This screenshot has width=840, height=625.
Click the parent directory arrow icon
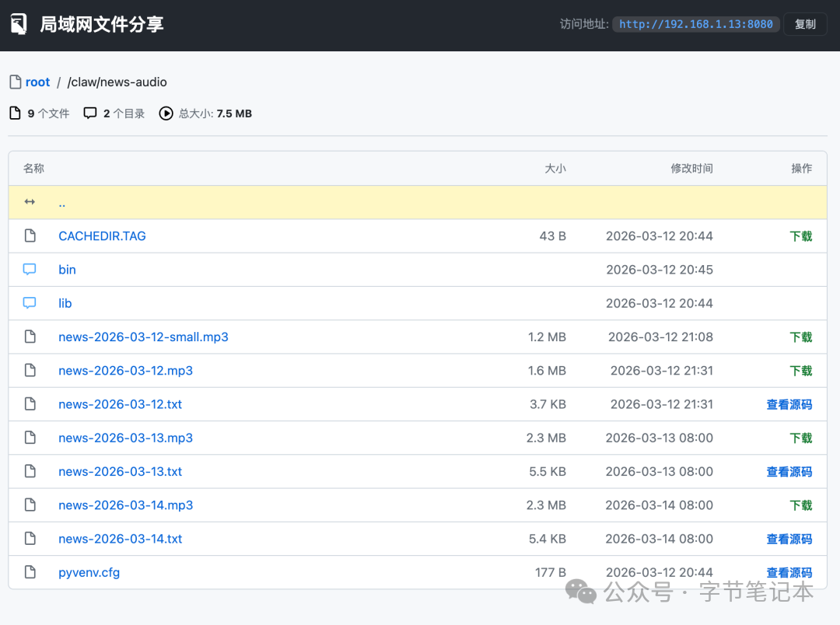[x=30, y=202]
